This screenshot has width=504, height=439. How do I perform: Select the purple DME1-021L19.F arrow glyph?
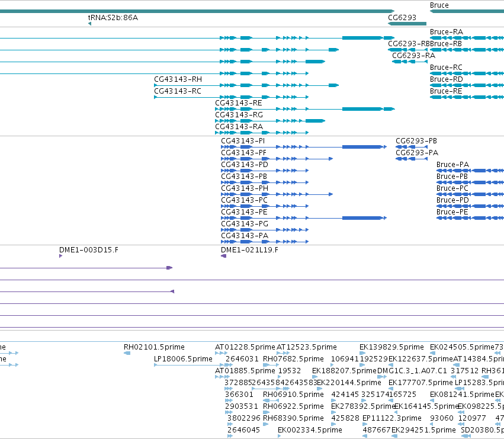224,256
